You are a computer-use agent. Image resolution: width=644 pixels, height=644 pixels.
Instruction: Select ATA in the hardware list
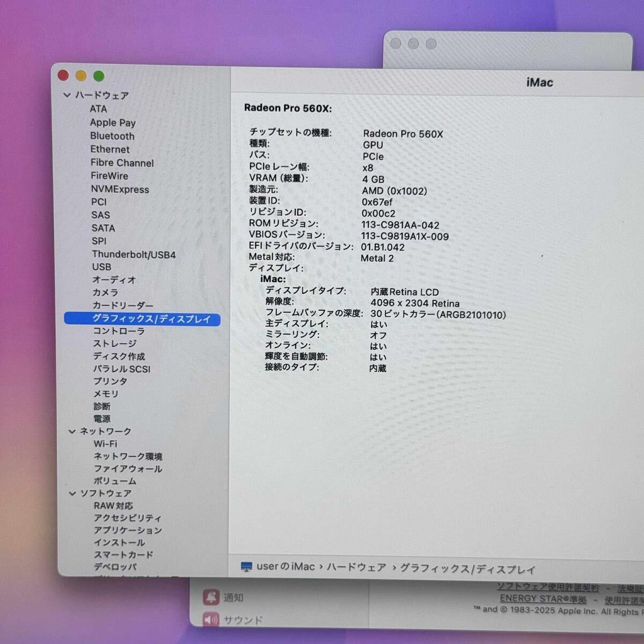(x=98, y=109)
